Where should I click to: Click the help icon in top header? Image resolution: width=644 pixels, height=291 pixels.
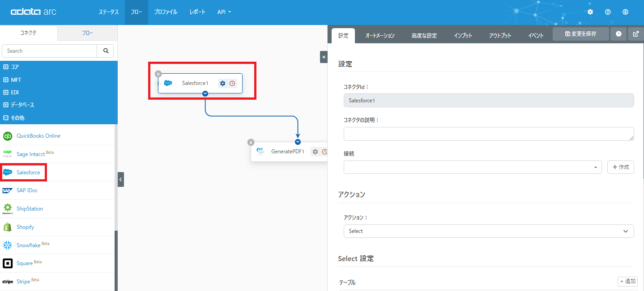[608, 12]
